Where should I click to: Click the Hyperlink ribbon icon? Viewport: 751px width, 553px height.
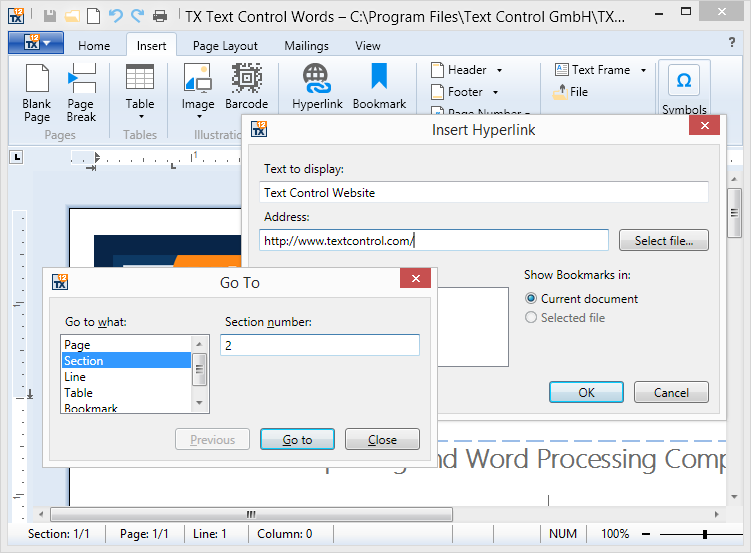tap(317, 80)
